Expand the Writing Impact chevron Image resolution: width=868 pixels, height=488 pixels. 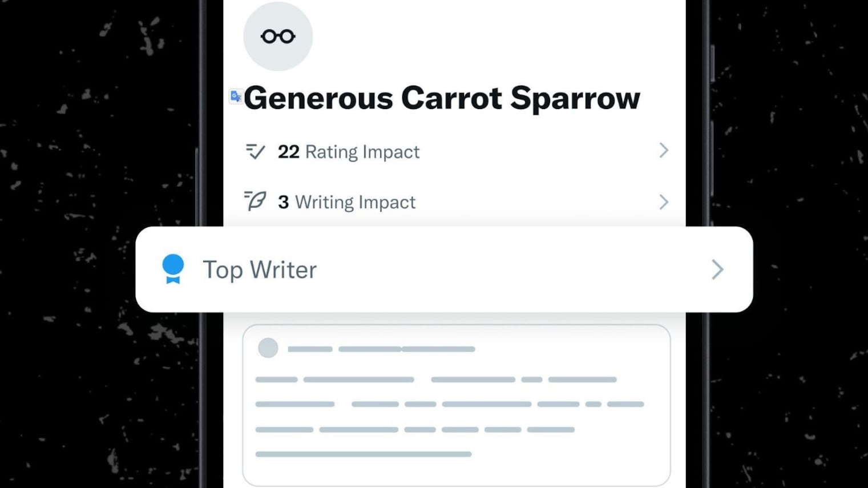[663, 202]
